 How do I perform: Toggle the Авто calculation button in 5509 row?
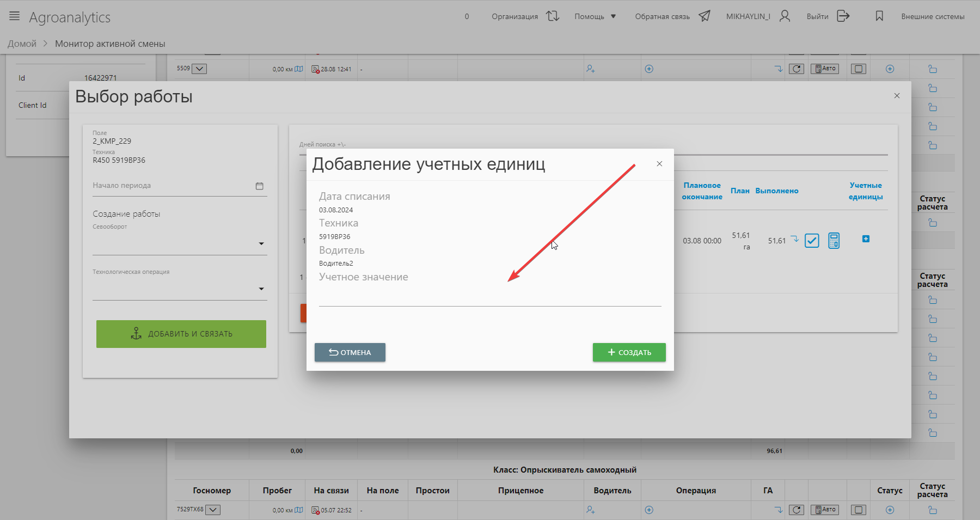[x=824, y=69]
